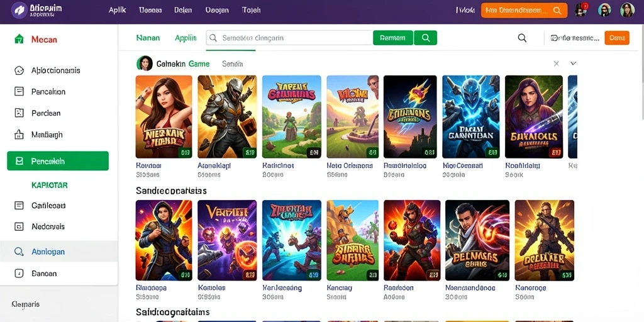
Task: Open the Tojeh header menu
Action: coord(251,10)
